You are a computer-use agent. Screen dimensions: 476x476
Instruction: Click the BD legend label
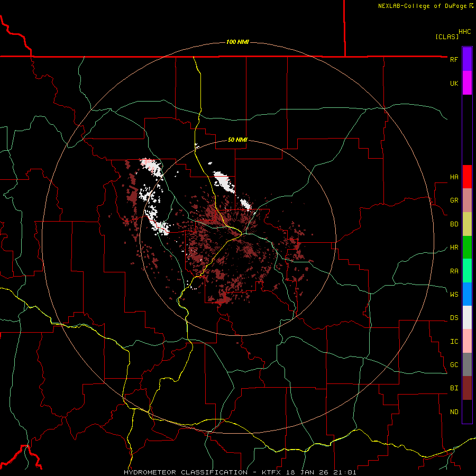pyautogui.click(x=454, y=224)
